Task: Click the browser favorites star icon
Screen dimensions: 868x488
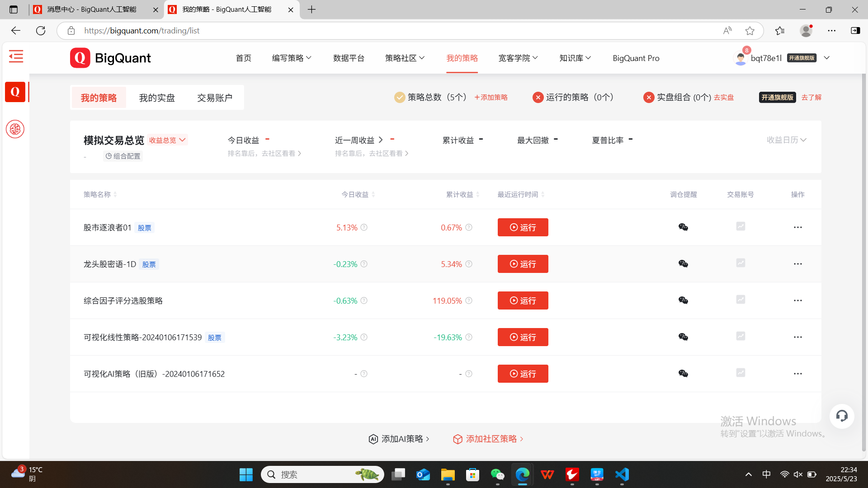Action: (750, 31)
